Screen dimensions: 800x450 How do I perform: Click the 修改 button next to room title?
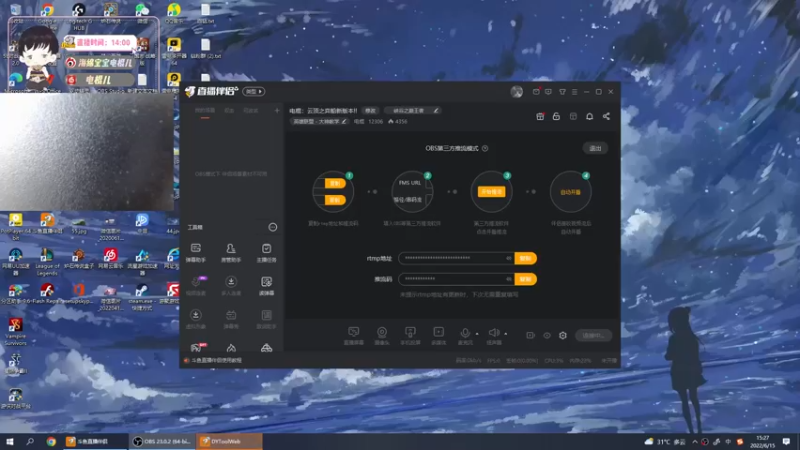coord(370,111)
